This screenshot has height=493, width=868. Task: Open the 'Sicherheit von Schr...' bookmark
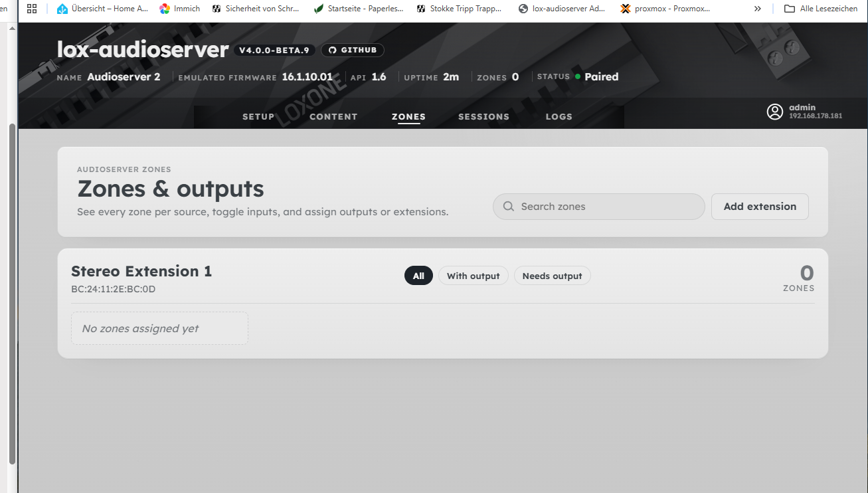[256, 9]
